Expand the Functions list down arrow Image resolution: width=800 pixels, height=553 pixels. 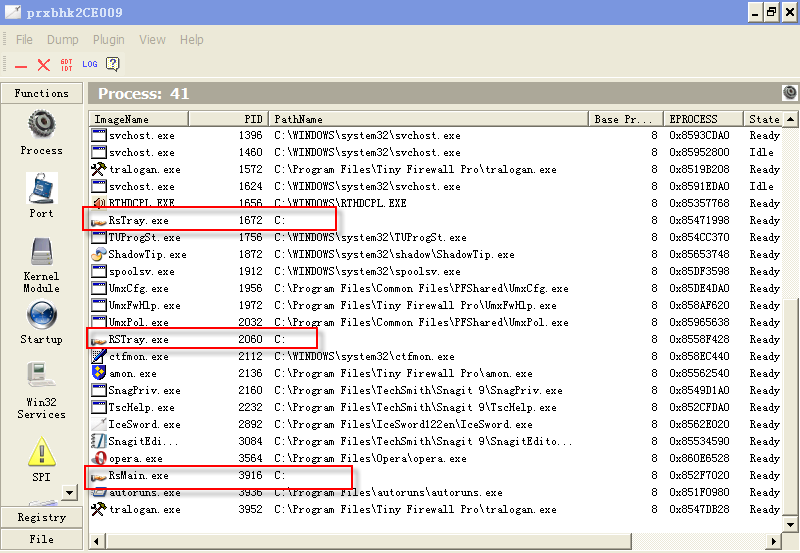[x=69, y=492]
